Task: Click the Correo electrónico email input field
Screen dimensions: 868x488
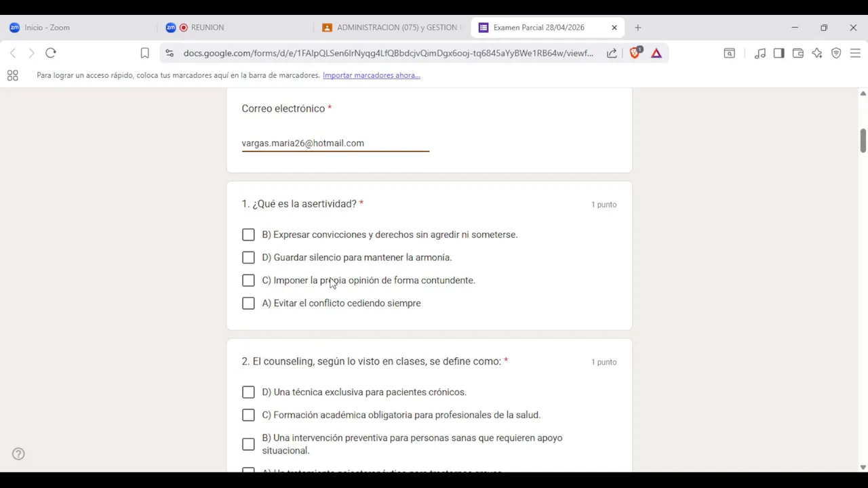Action: pyautogui.click(x=335, y=143)
